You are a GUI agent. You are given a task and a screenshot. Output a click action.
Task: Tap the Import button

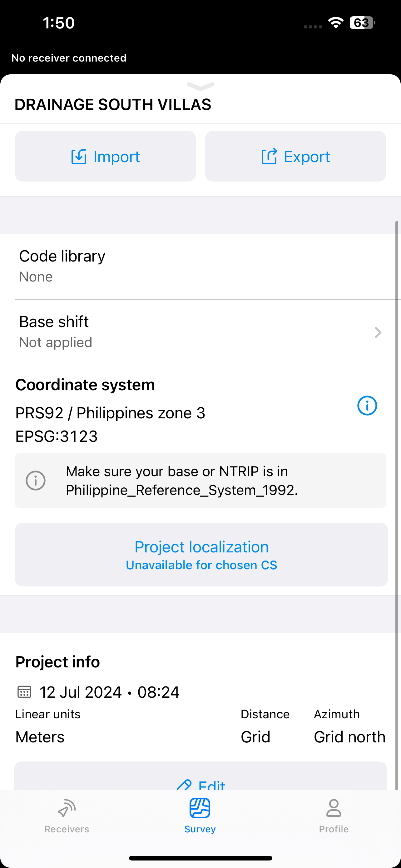pyautogui.click(x=105, y=156)
